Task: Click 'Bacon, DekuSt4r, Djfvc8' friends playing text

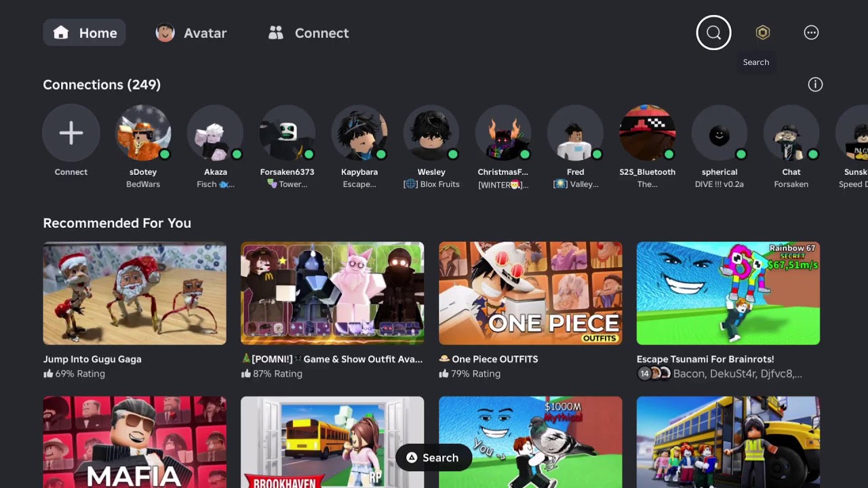Action: (x=738, y=373)
